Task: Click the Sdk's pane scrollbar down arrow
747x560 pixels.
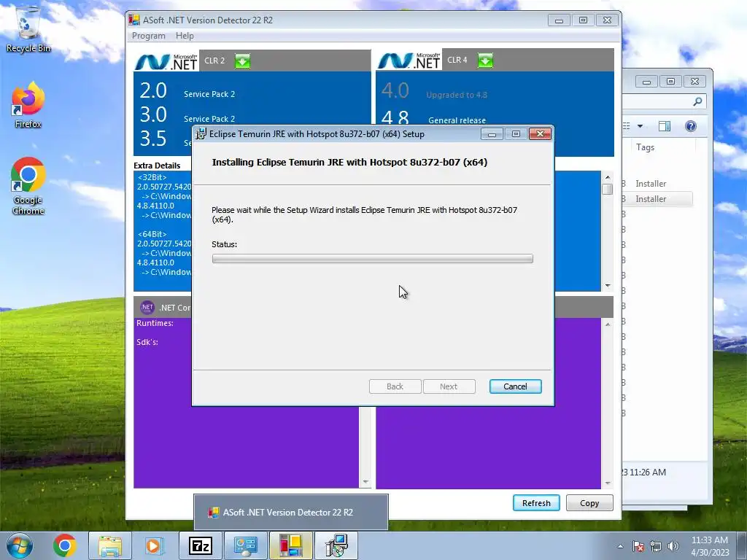Action: pyautogui.click(x=608, y=483)
